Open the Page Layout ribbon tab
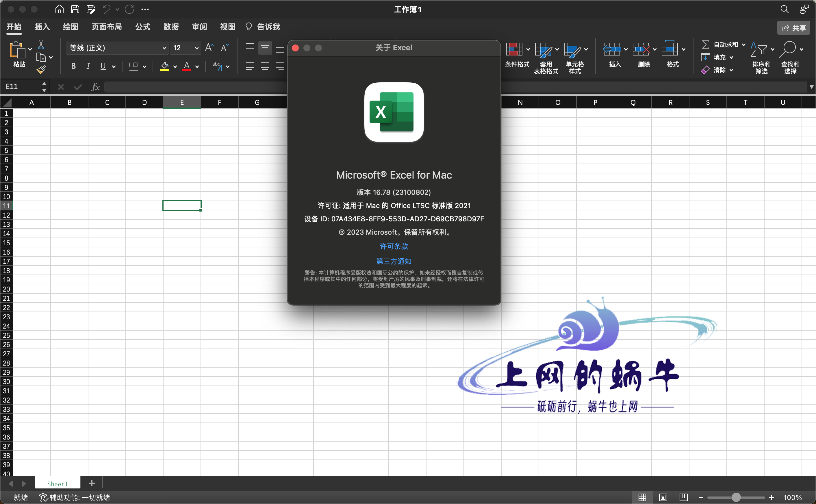Image resolution: width=816 pixels, height=504 pixels. tap(107, 27)
